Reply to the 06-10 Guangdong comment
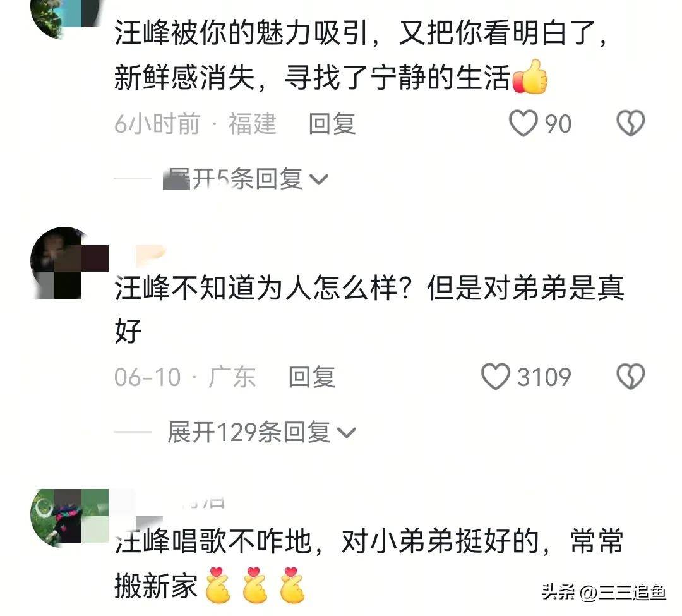Screen dimensions: 682x616 coord(313,377)
